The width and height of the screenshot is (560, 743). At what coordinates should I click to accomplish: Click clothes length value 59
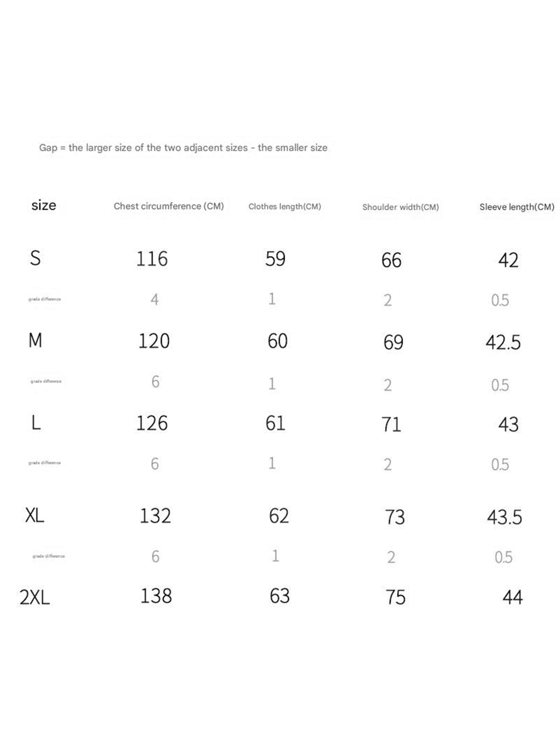point(275,259)
